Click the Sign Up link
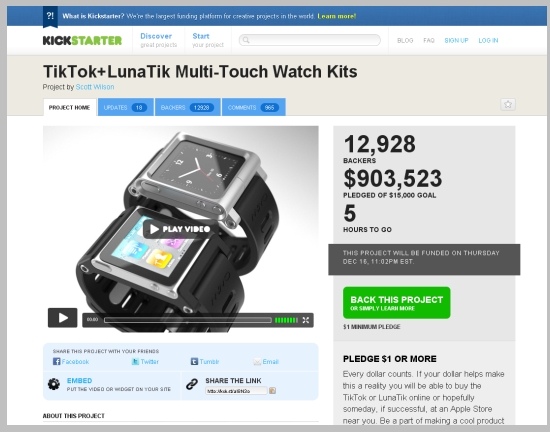Image resolution: width=550 pixels, height=432 pixels. (456, 40)
